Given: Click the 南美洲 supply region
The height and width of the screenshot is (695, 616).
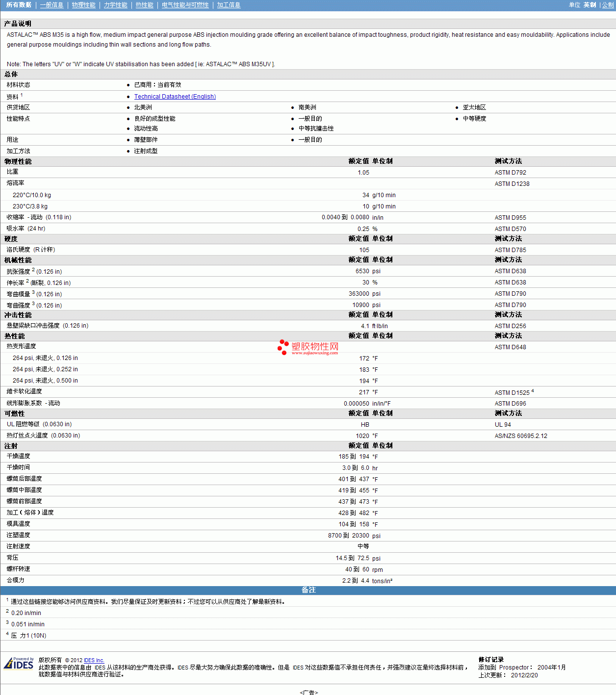Looking at the screenshot, I should pos(308,107).
